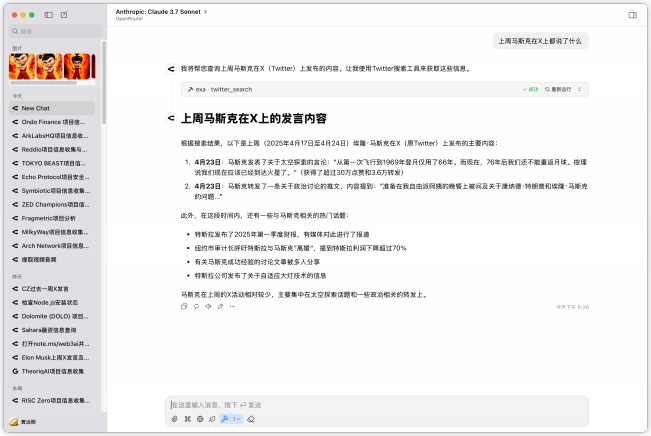Toggle the right side panel icon
This screenshot has width=651, height=436.
pos(632,15)
